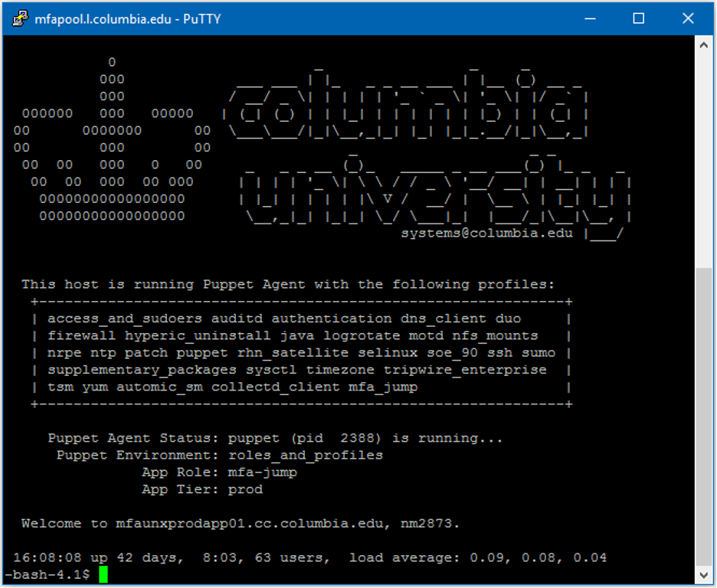Click the 'App Tier:' label

click(180, 489)
